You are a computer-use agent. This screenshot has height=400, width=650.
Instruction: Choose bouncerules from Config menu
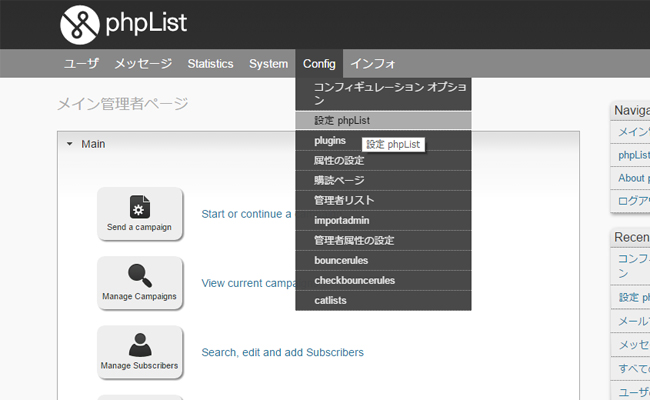tap(383, 260)
